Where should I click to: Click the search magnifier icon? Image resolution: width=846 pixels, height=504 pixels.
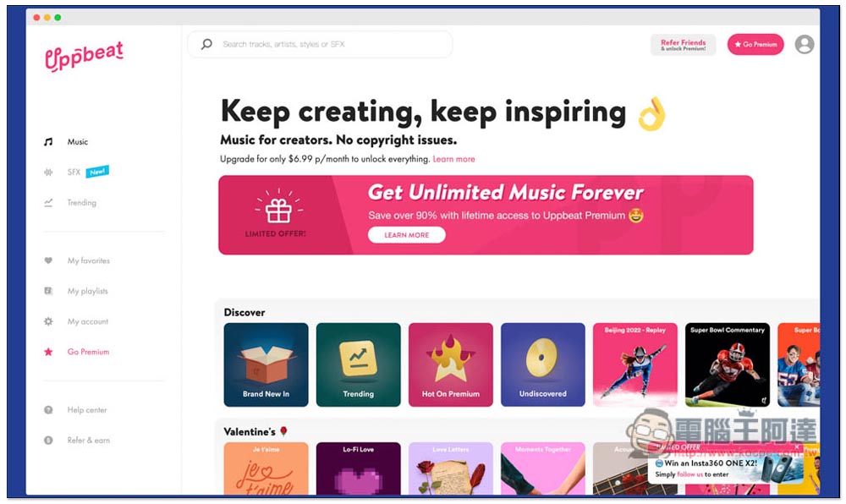click(x=206, y=44)
